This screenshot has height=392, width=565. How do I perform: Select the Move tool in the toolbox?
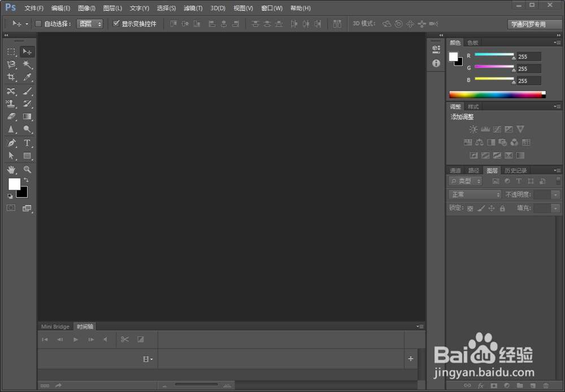click(27, 52)
